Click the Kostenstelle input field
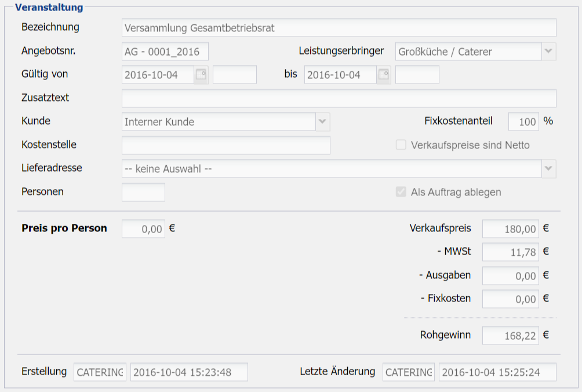This screenshot has height=392, width=582. [225, 146]
